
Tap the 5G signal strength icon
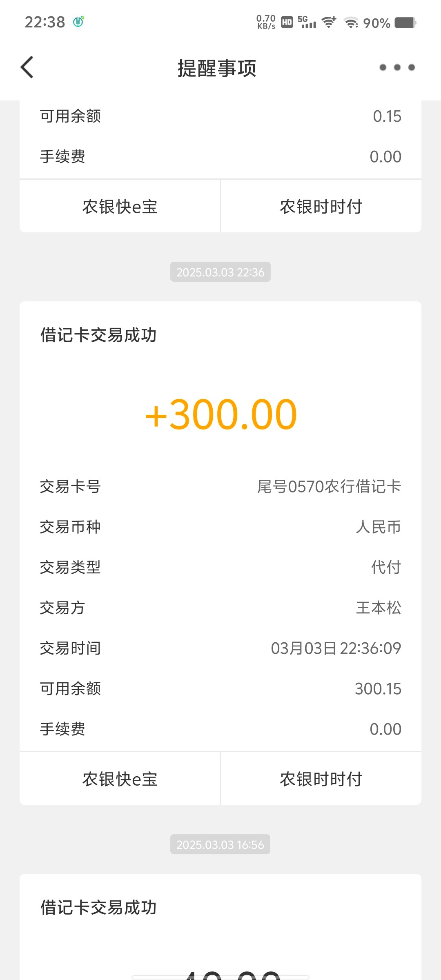[x=307, y=22]
